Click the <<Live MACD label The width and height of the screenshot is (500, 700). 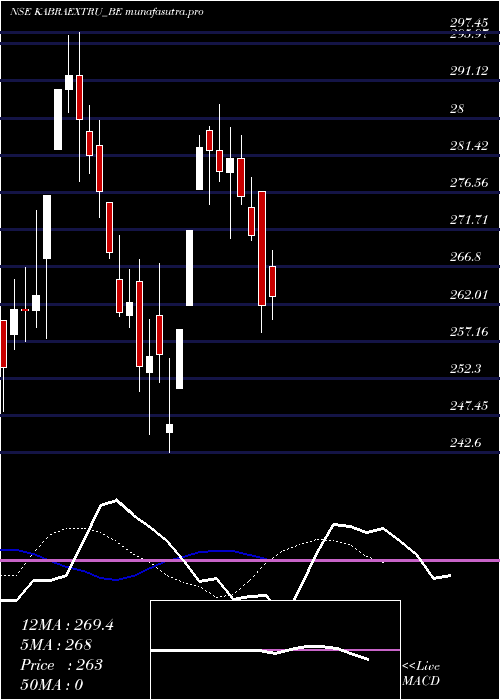coord(421,673)
